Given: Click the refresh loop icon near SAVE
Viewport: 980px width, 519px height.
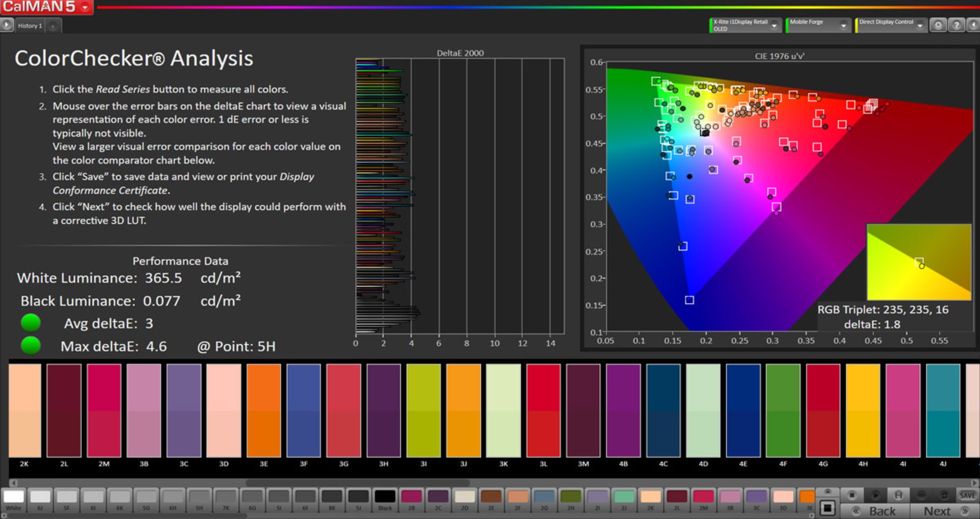Looking at the screenshot, I should point(944,495).
